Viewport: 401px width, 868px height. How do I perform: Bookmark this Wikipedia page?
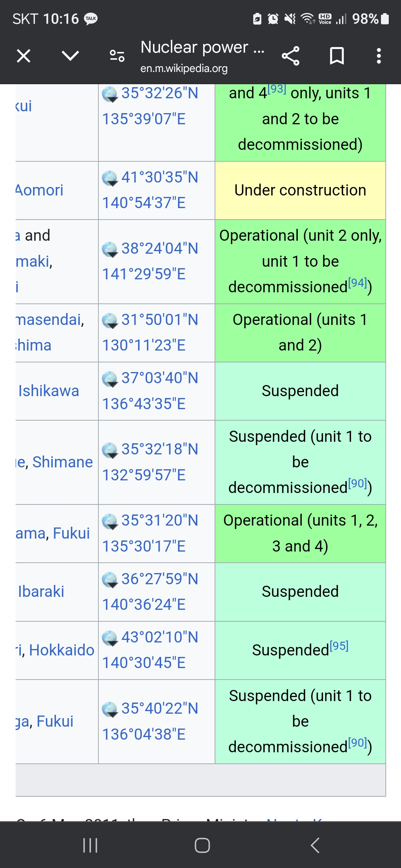pos(337,56)
